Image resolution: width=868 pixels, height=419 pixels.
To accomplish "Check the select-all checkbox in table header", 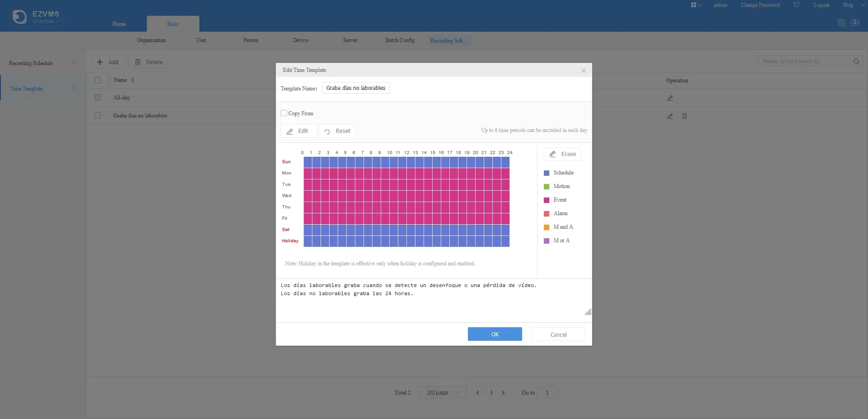I will tap(98, 80).
